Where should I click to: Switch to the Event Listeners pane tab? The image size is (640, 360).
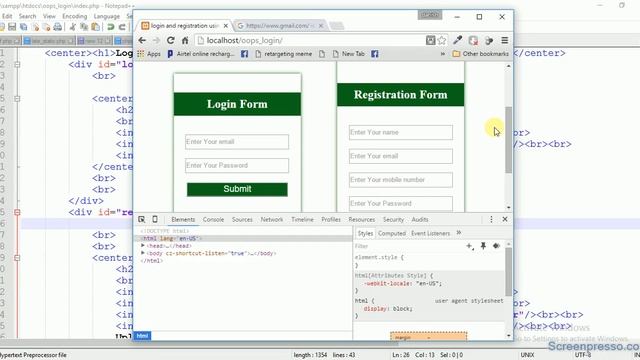(x=430, y=233)
